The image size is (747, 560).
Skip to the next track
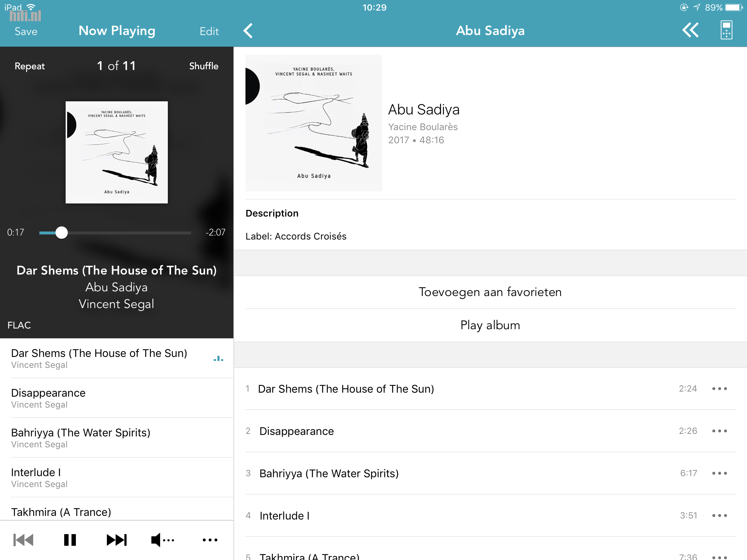tap(116, 540)
